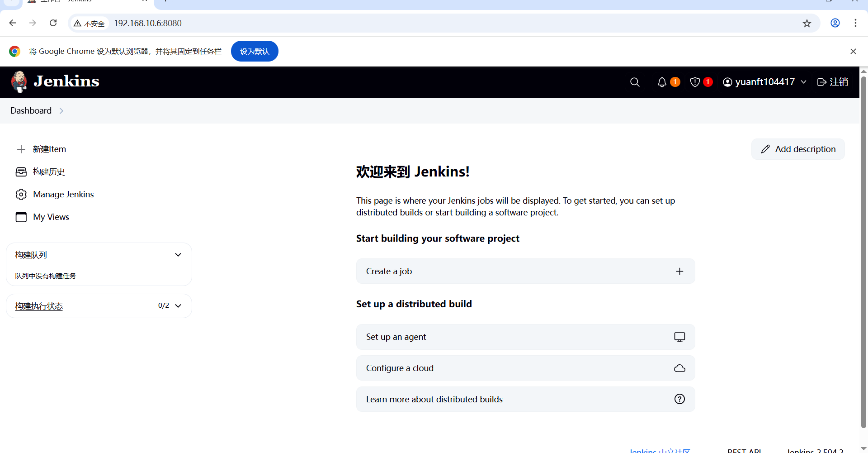
Task: Open the My Views window icon
Action: coord(21,217)
